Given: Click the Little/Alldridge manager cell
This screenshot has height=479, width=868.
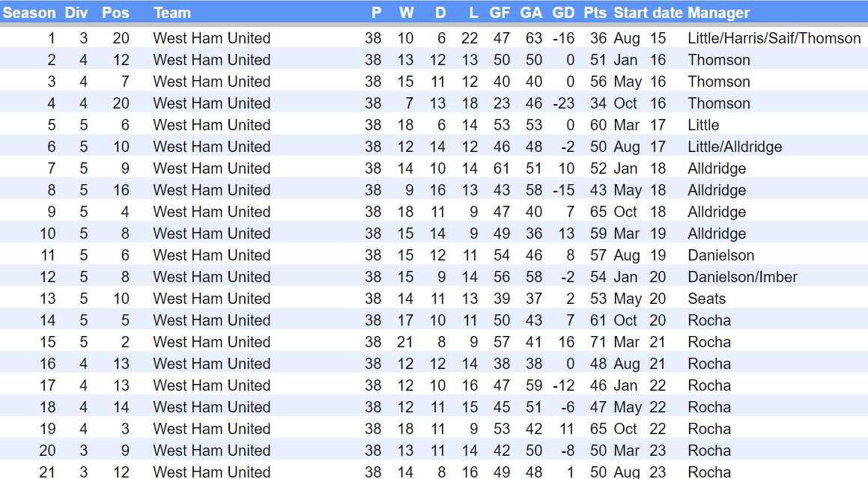Looking at the screenshot, I should tap(735, 147).
